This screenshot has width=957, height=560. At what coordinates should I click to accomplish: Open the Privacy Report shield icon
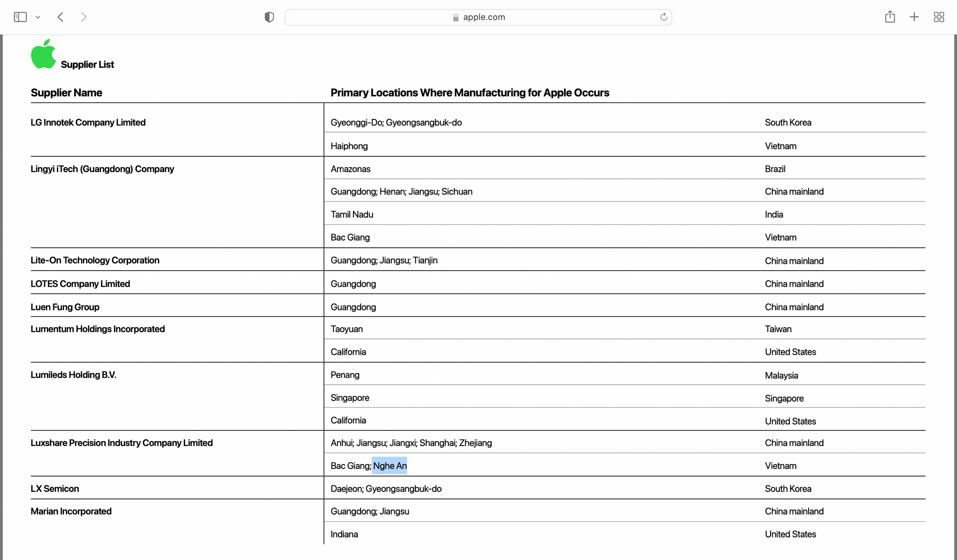pyautogui.click(x=269, y=17)
